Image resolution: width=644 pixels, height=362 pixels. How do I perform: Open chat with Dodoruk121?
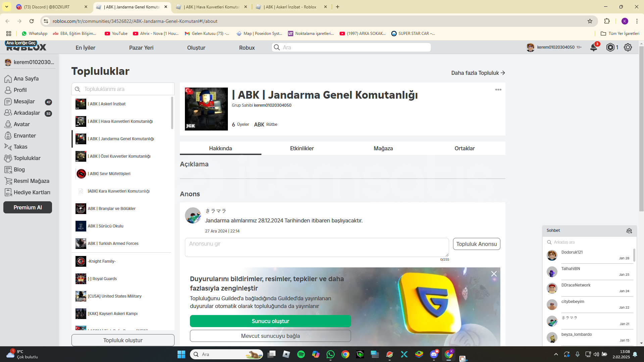click(x=589, y=255)
